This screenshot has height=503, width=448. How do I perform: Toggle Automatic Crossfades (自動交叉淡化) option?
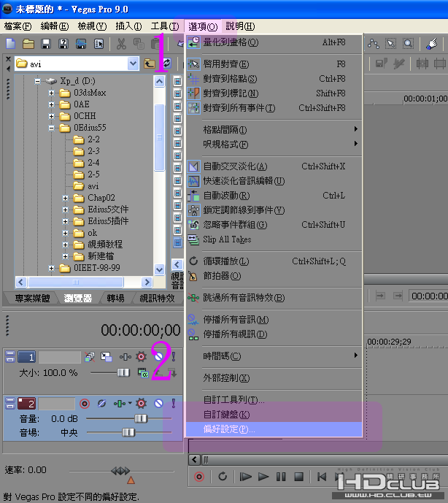274,166
